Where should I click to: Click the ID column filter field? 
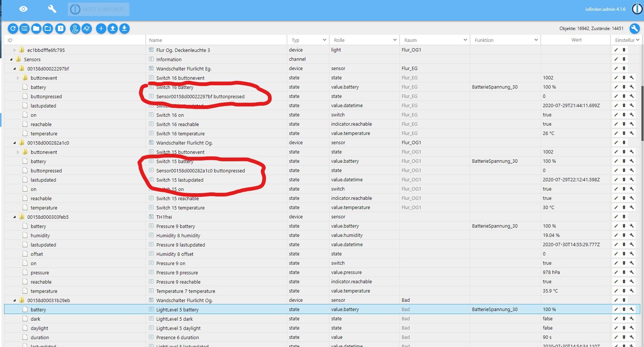(x=75, y=40)
